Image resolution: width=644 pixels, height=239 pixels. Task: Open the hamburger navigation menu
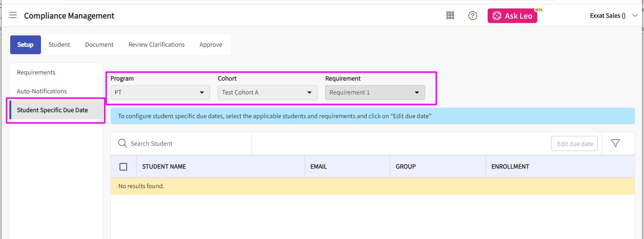(13, 15)
